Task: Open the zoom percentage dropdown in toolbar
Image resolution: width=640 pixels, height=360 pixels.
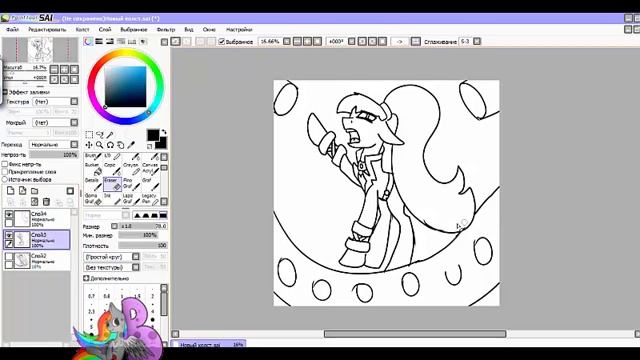Action: (287, 42)
